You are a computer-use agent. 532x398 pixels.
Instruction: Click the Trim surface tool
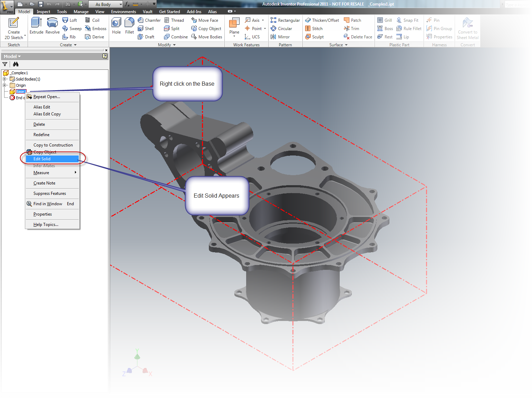tap(351, 29)
